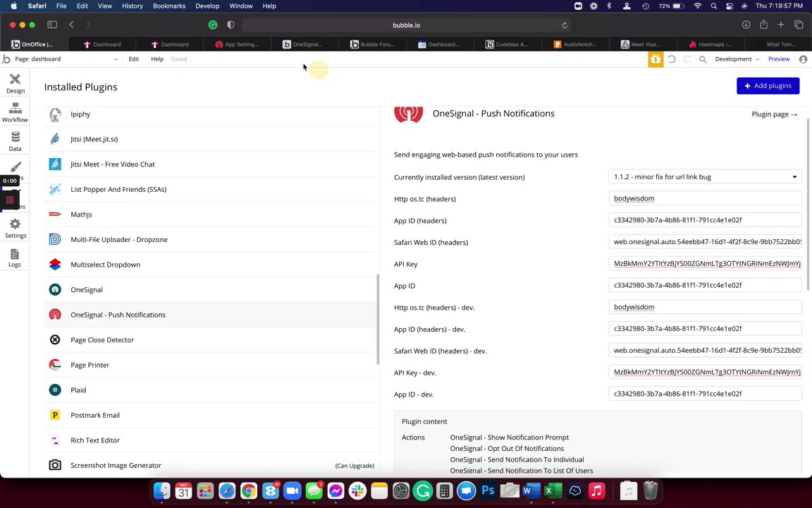Expand the Page: dashboard selector

(66, 59)
